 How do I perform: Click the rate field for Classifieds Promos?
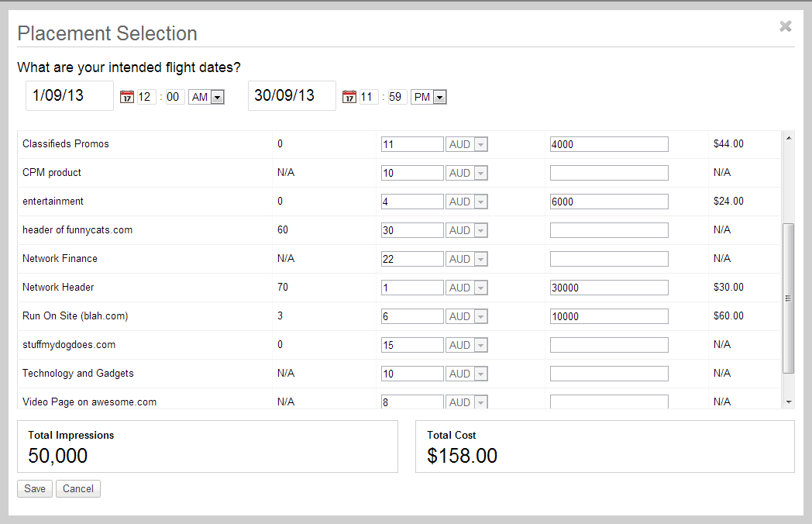pyautogui.click(x=412, y=144)
